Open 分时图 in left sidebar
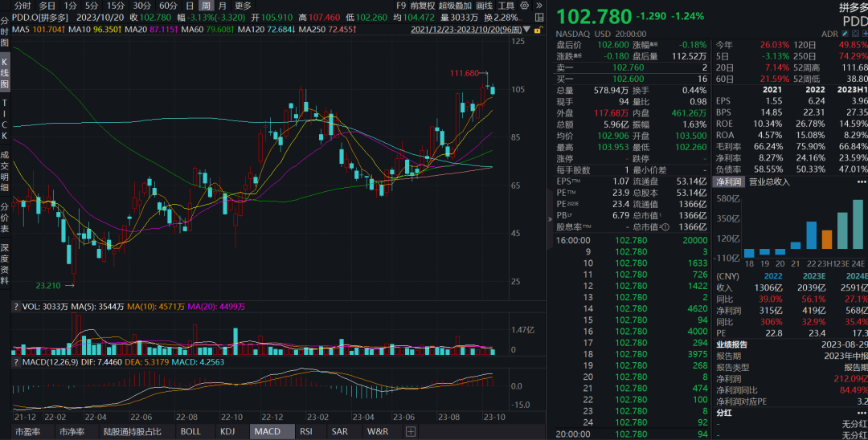Viewport: 868px width, 440px height. (x=5, y=31)
